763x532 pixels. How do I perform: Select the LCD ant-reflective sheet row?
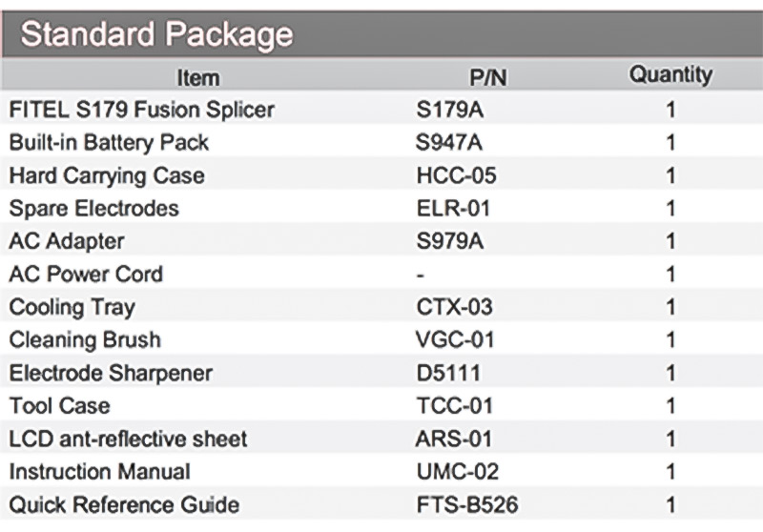coord(381,439)
